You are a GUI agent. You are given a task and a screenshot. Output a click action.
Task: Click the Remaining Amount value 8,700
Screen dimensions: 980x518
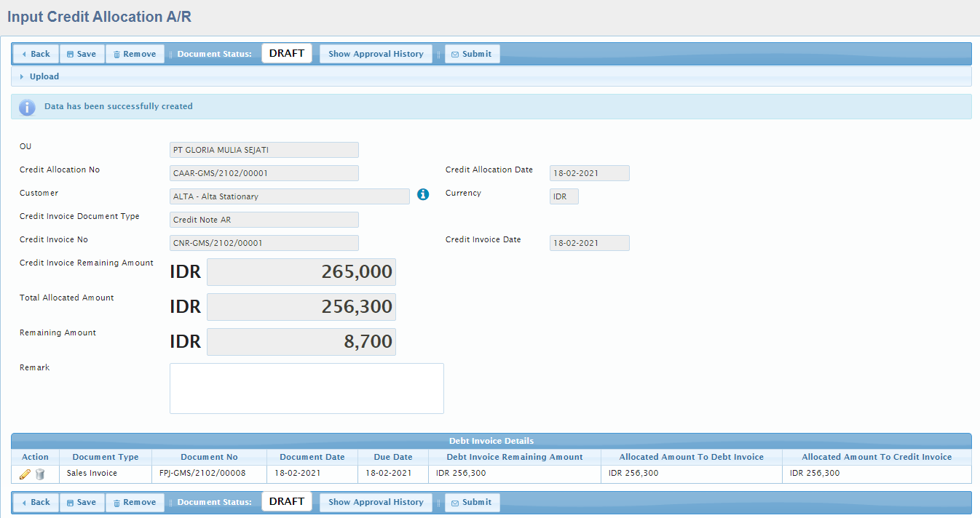pyautogui.click(x=301, y=342)
